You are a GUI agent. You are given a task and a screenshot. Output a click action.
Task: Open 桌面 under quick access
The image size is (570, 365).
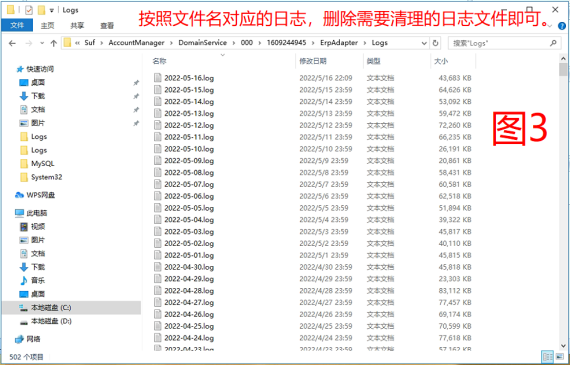pyautogui.click(x=38, y=83)
